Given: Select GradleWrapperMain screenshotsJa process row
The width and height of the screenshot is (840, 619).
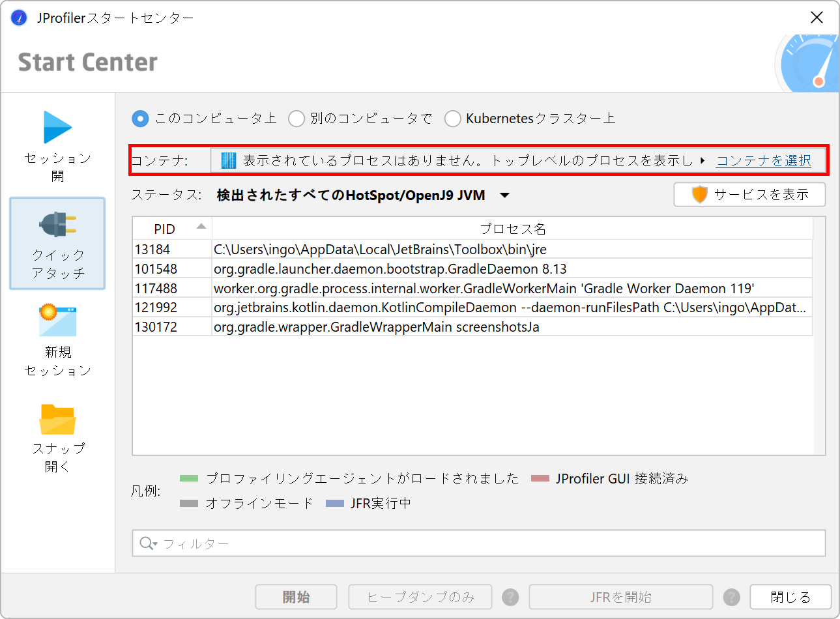Looking at the screenshot, I should click(472, 326).
